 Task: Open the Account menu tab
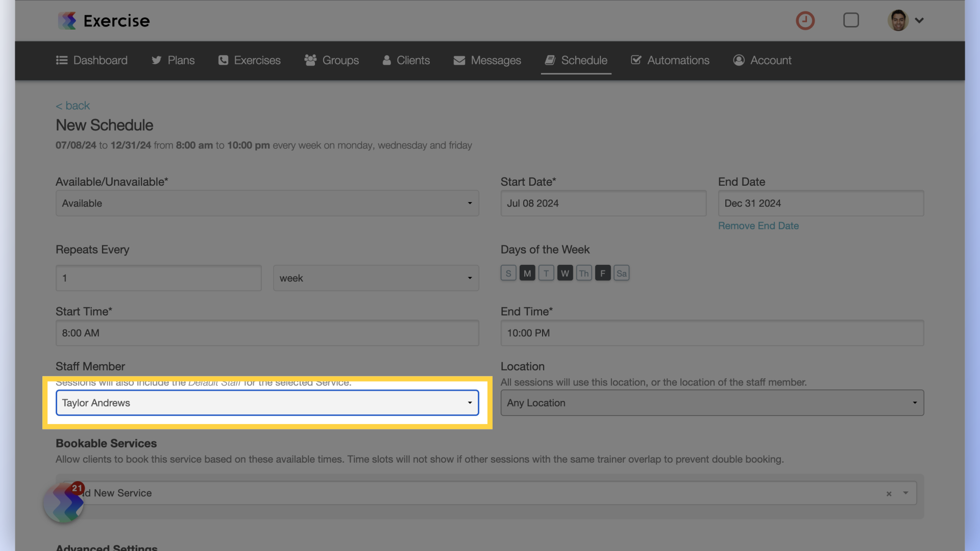[x=771, y=60]
